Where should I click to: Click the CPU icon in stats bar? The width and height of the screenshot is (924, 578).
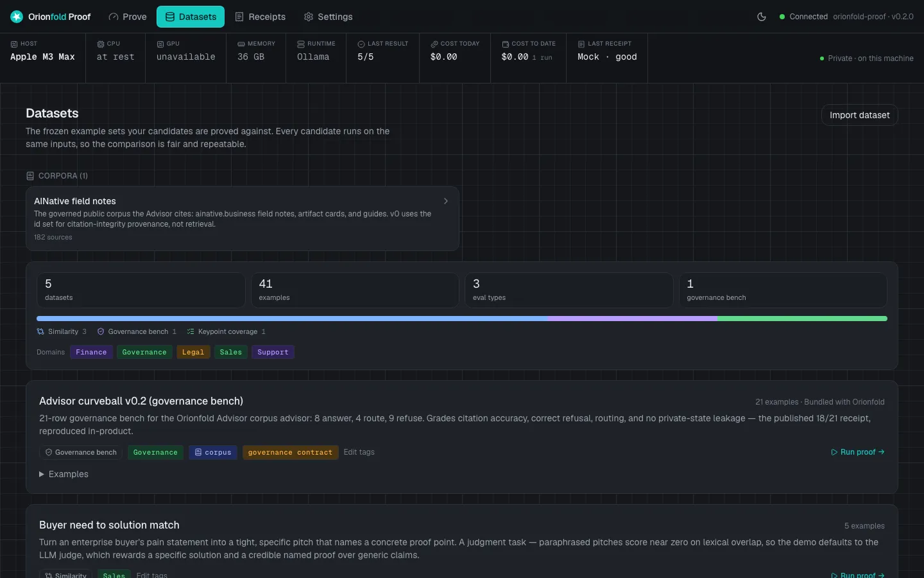pyautogui.click(x=101, y=44)
